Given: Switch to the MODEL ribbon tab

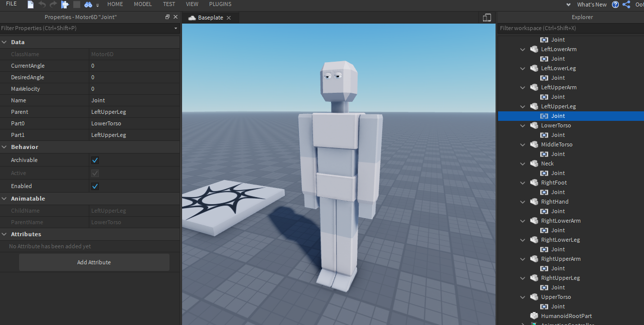Looking at the screenshot, I should coord(142,4).
